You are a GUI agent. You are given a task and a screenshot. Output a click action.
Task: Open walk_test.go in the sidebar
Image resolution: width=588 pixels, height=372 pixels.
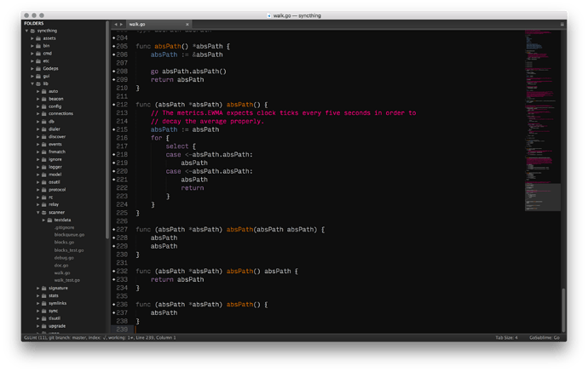[x=66, y=280]
